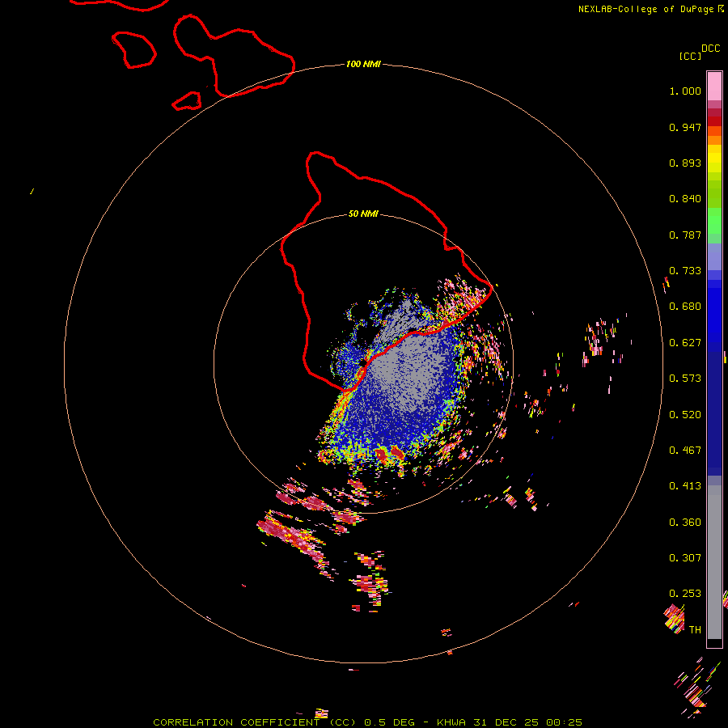Click the 0.520 value on the color scale
Screen dimensions: 728x728
pyautogui.click(x=685, y=415)
